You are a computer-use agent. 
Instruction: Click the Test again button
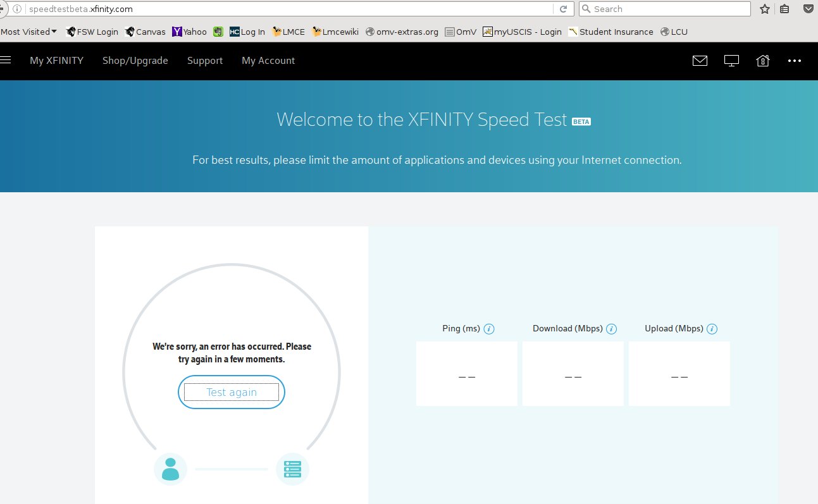point(232,392)
